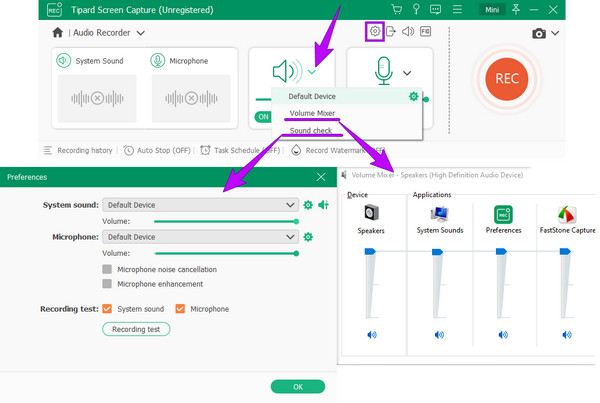Click the FastStone Capture icon in Volume Mixer
The image size is (600, 403).
(567, 214)
